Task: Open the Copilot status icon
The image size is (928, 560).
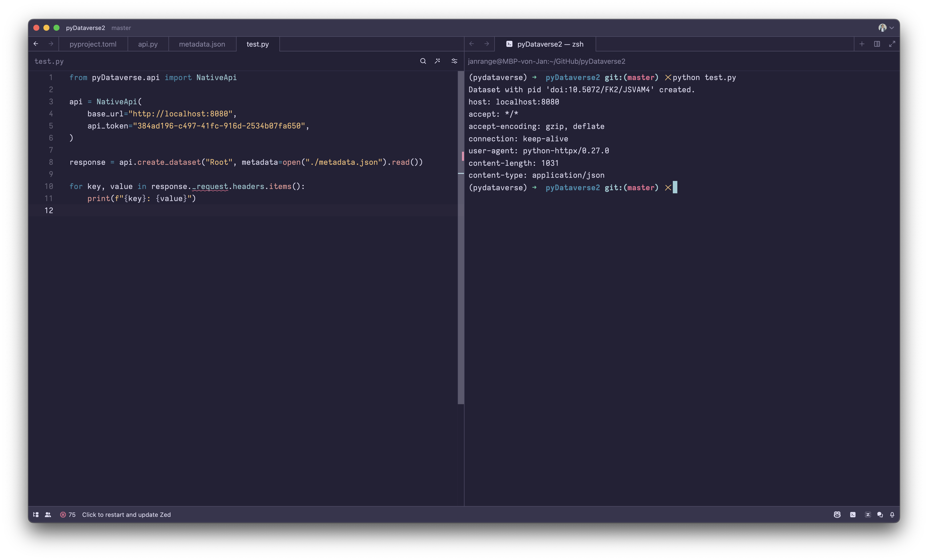Action: click(837, 514)
